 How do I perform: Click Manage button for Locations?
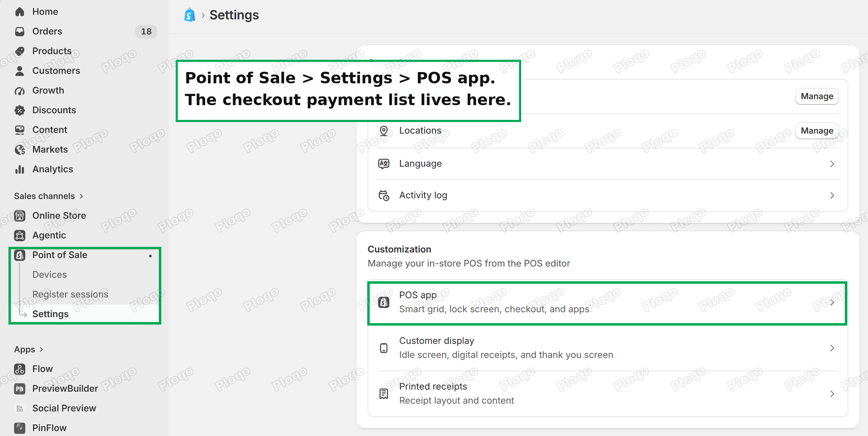pos(817,131)
